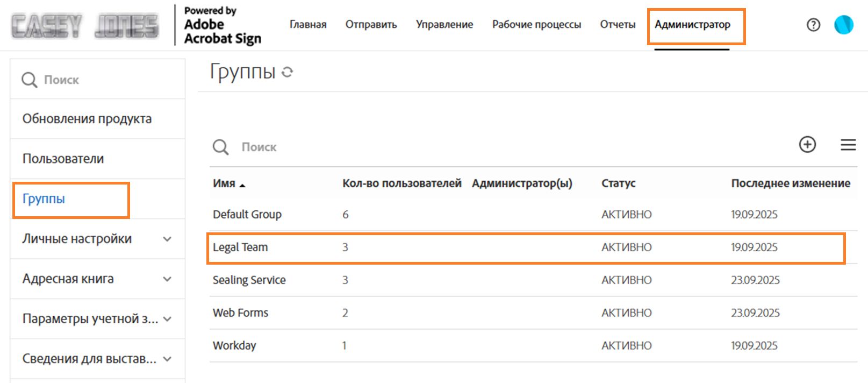Screen dimensions: 868x383
Task: Click the help question mark icon
Action: click(813, 25)
